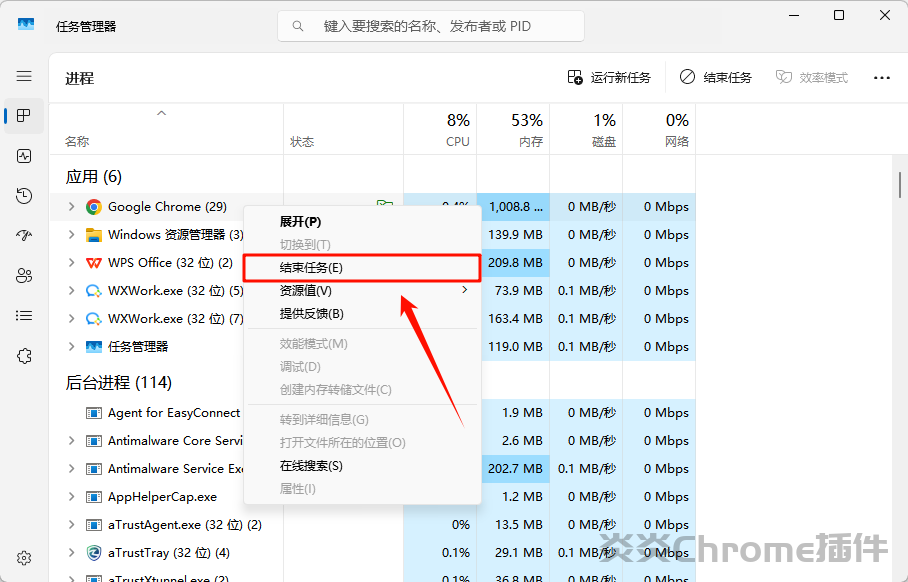Open the Details page from the sidebar
Image resolution: width=908 pixels, height=582 pixels.
(24, 316)
